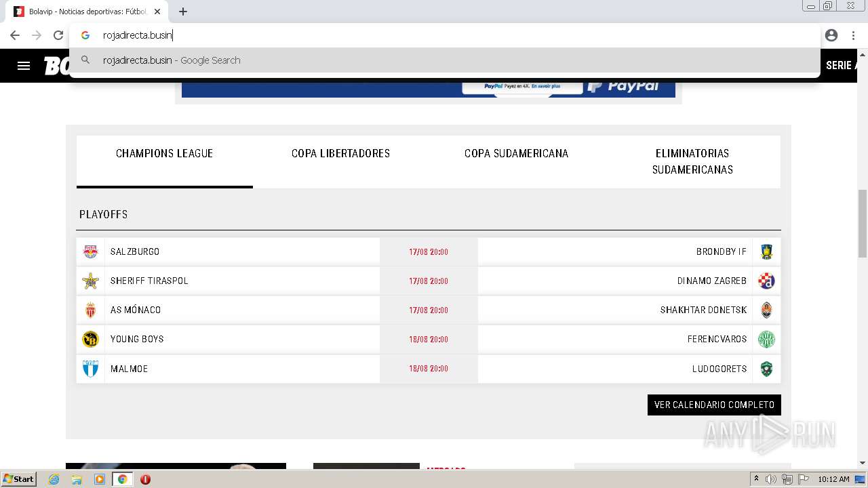This screenshot has width=868, height=488.
Task: Reload the current page
Action: pyautogui.click(x=58, y=35)
